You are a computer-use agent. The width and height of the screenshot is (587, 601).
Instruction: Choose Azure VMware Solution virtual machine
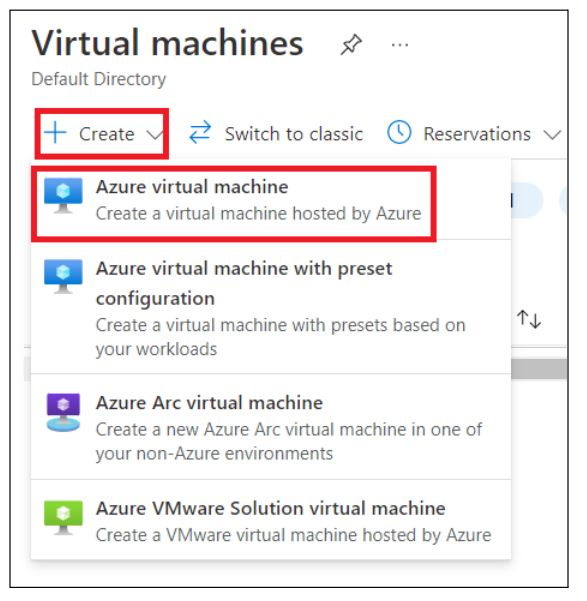click(x=271, y=520)
